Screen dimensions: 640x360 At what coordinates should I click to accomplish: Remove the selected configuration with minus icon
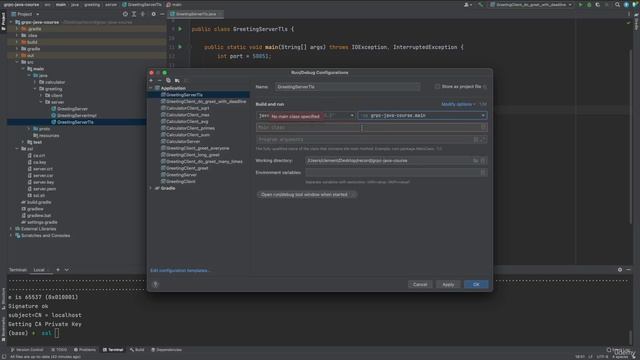[x=160, y=80]
